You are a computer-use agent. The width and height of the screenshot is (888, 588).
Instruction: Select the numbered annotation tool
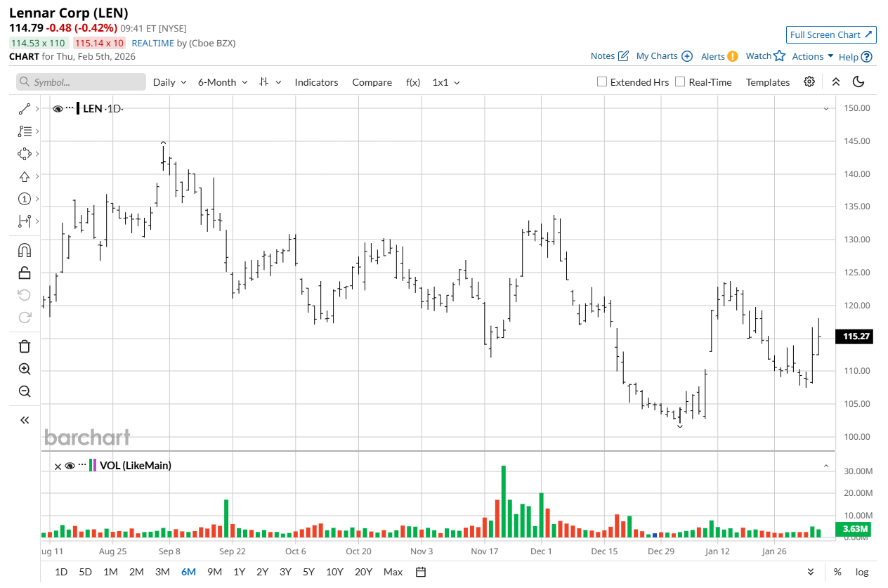click(x=25, y=199)
